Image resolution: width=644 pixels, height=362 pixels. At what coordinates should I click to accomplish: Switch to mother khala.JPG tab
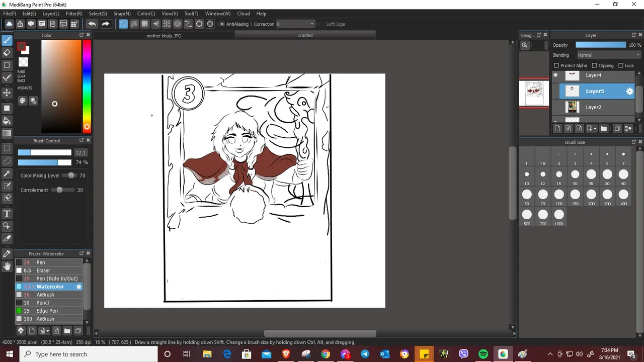[x=164, y=36]
